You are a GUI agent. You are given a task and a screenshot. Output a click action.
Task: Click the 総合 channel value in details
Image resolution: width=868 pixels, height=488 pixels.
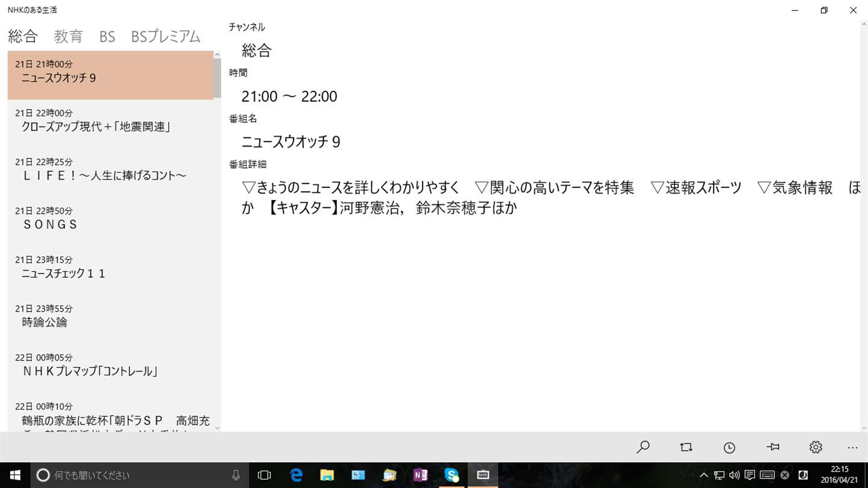coord(257,51)
